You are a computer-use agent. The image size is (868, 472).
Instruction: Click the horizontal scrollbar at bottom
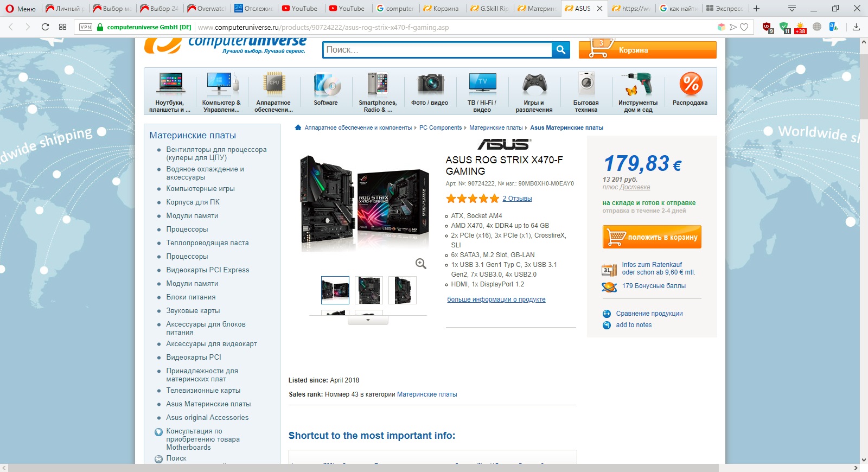tap(363, 468)
